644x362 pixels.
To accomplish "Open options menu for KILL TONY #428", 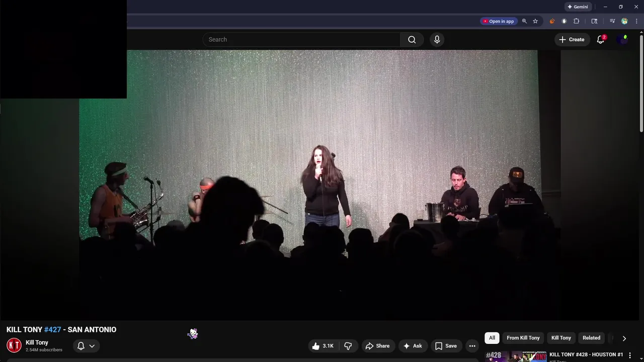I will pos(629,355).
